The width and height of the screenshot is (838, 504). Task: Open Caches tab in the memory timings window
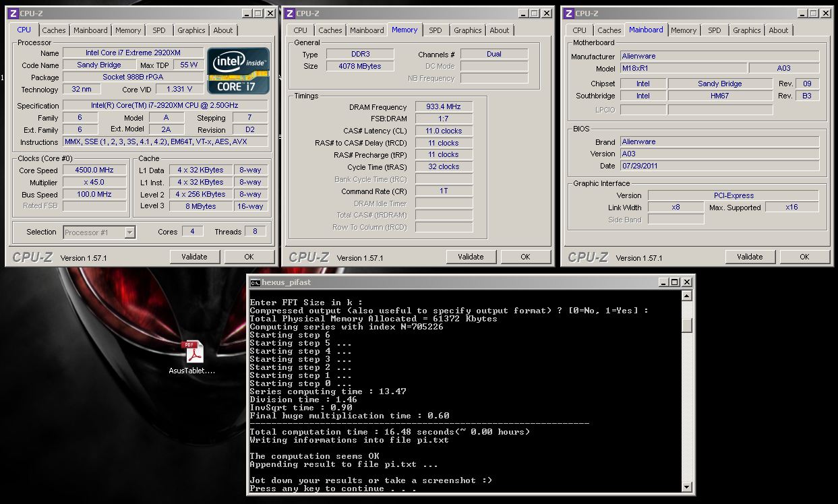pos(330,30)
